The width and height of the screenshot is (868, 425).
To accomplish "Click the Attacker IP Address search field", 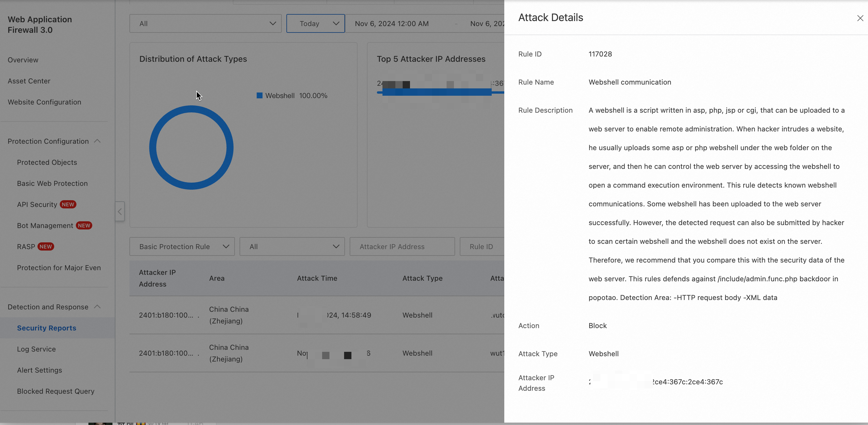I will point(402,246).
